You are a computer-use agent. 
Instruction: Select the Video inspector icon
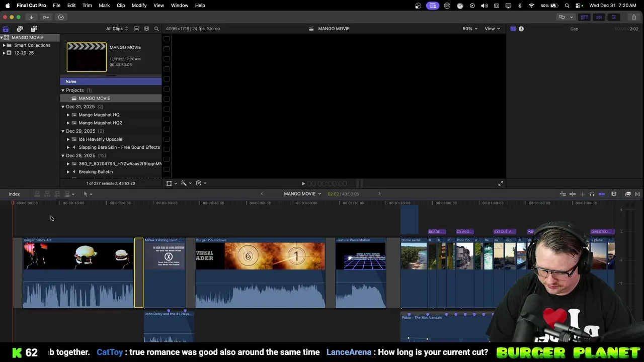(x=513, y=29)
